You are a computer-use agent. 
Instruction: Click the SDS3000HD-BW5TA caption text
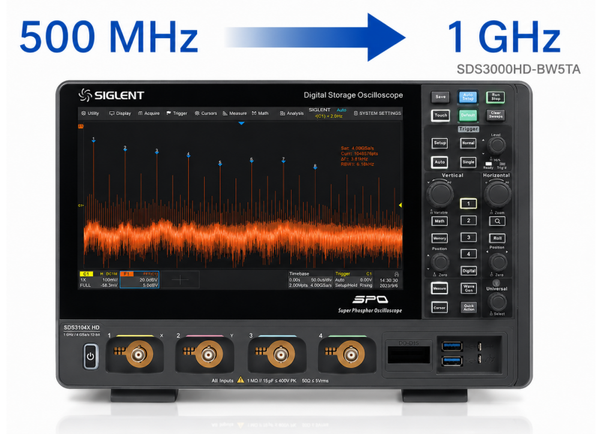(x=518, y=69)
